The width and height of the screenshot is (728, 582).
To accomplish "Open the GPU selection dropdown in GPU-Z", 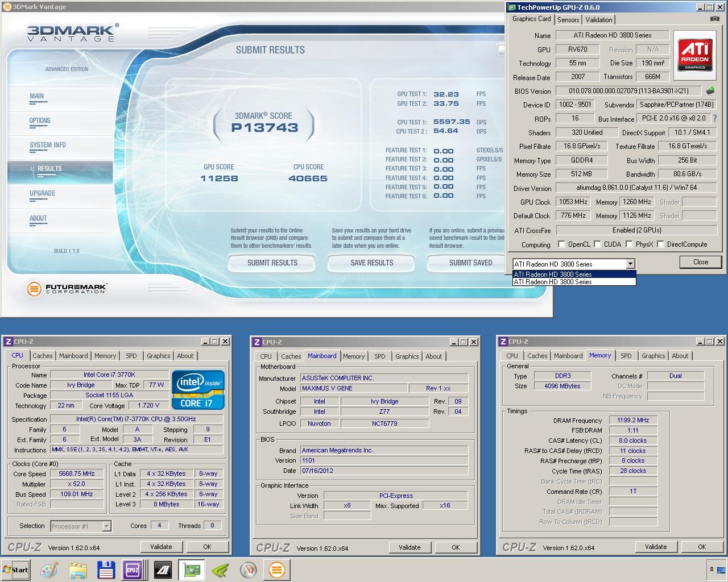I will 630,264.
